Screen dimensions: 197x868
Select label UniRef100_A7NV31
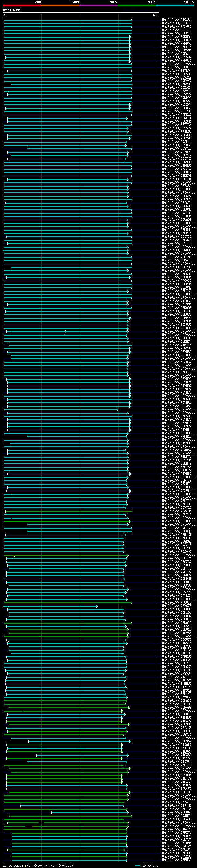pyautogui.click(x=177, y=84)
